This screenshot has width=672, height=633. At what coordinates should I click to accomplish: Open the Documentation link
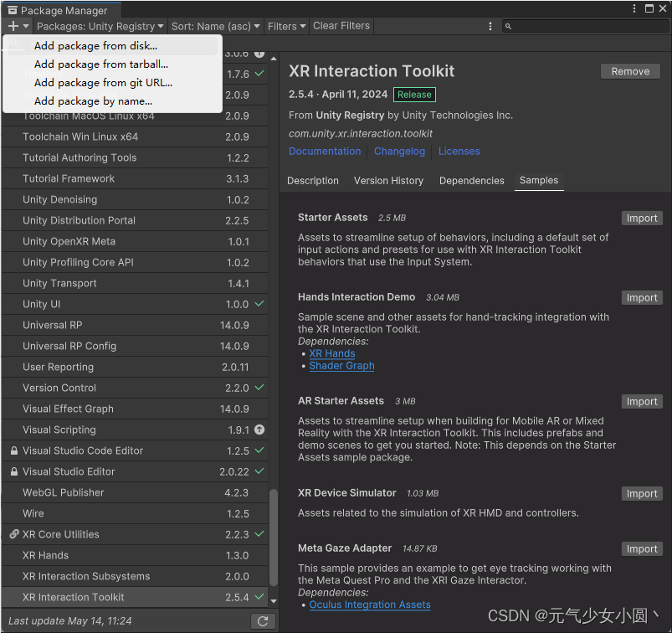325,152
